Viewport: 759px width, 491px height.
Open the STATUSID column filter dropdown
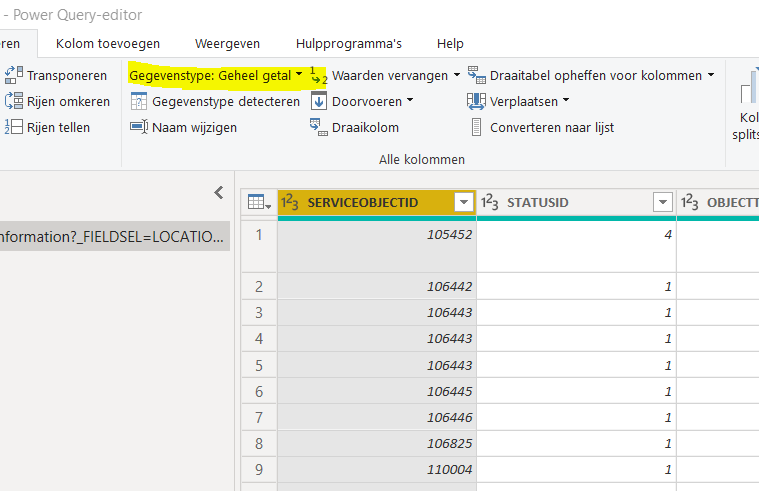coord(663,202)
